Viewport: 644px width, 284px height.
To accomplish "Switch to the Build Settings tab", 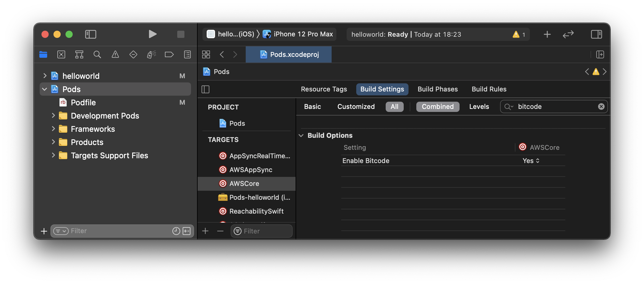I will 382,89.
